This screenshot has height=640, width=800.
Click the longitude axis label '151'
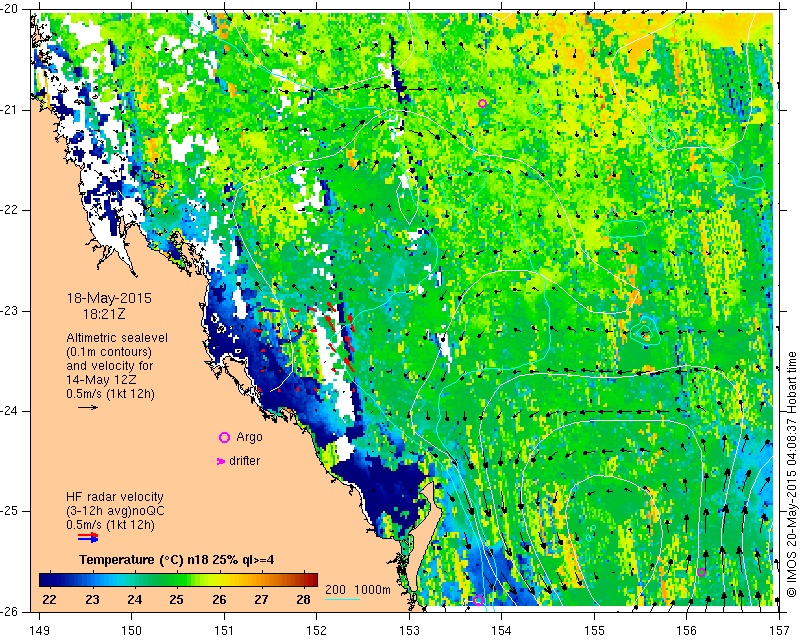(224, 631)
